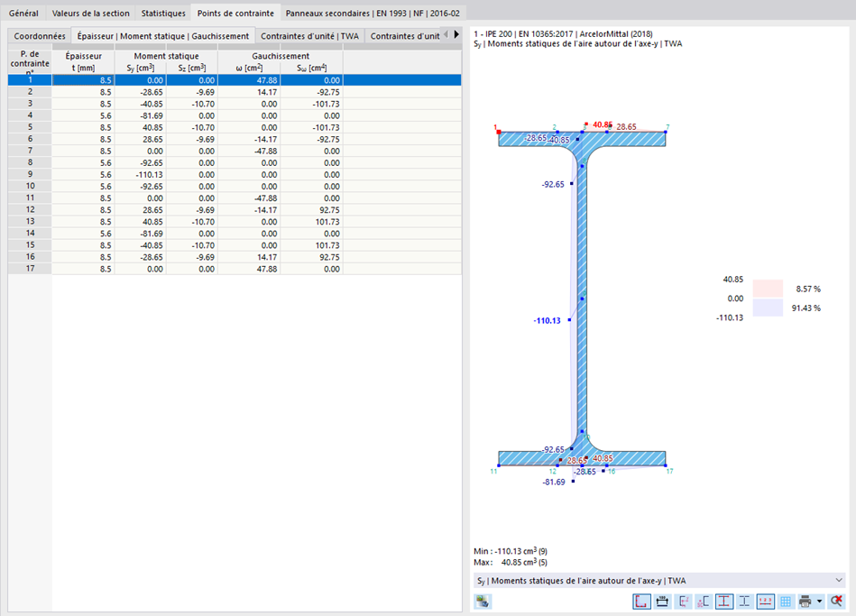
Task: Open the print options dropdown arrow
Action: coord(819,602)
